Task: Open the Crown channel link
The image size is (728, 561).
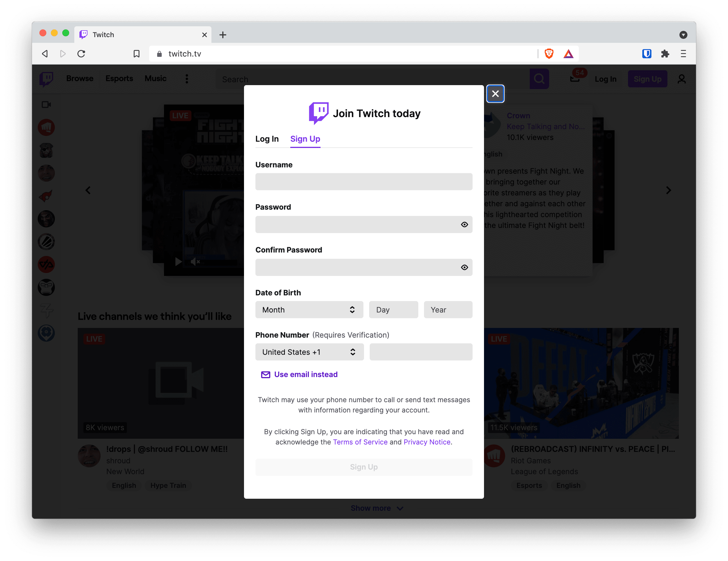Action: pos(518,116)
